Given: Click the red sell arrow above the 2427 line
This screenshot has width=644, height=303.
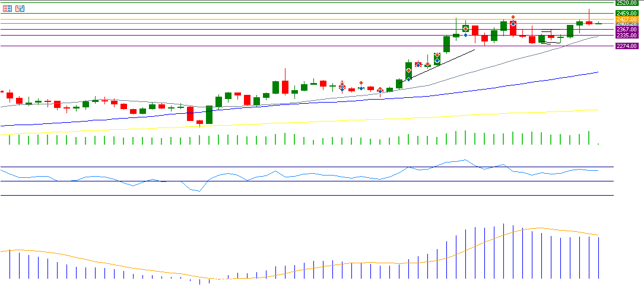Looking at the screenshot, I should [x=512, y=17].
